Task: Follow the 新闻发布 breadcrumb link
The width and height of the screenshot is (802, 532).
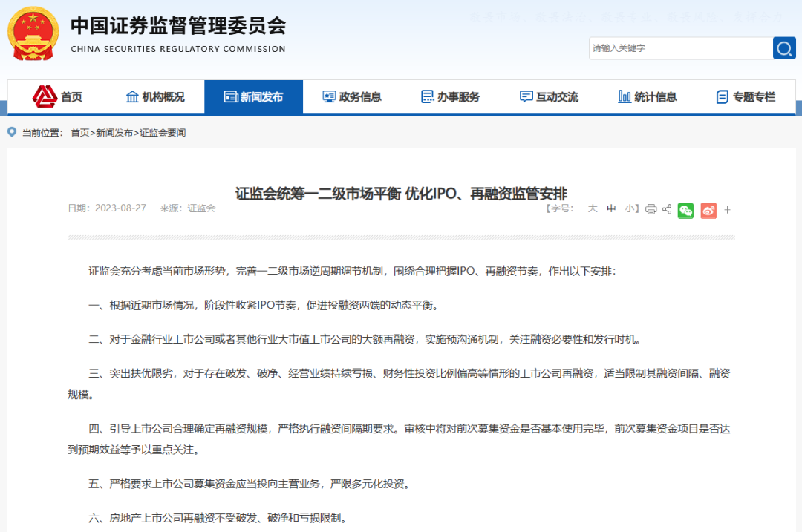Action: 114,133
